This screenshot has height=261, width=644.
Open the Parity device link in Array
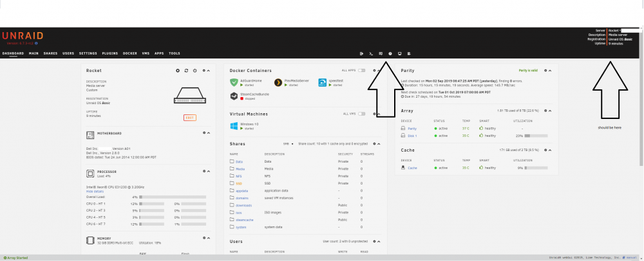click(x=412, y=129)
